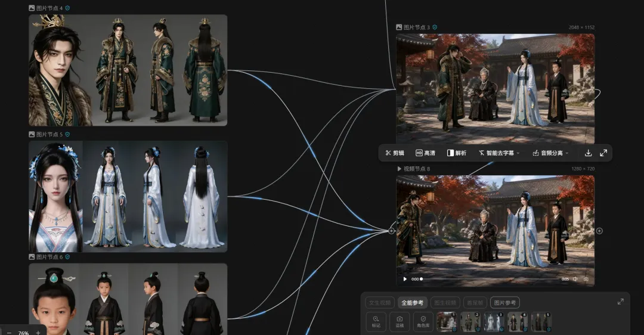Play the video in 视频节点 8
This screenshot has width=644, height=335.
405,279
